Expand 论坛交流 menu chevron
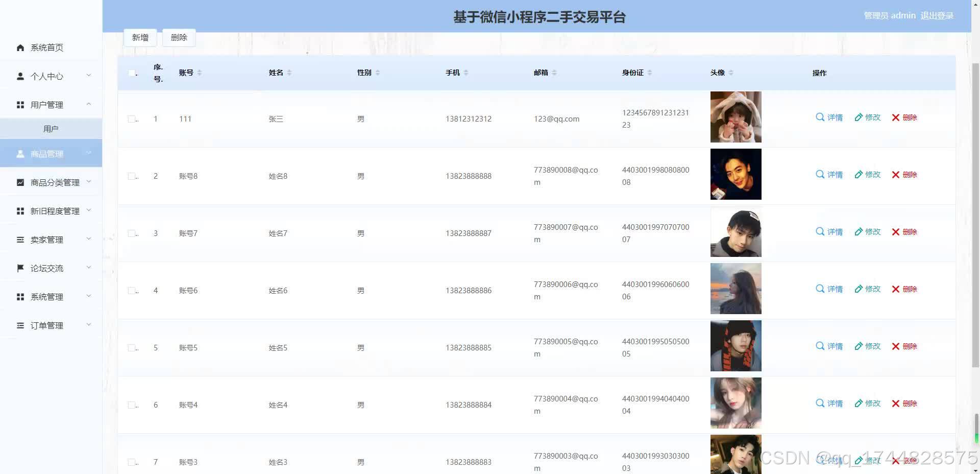The image size is (980, 474). [x=89, y=268]
